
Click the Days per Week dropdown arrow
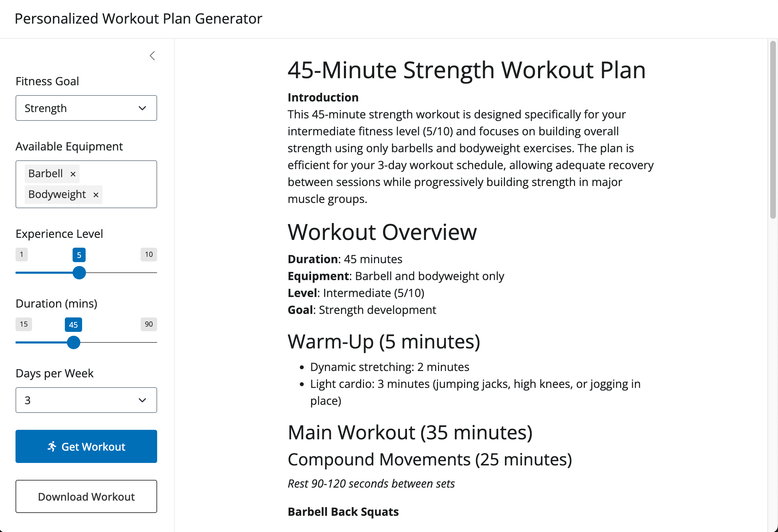tap(142, 400)
